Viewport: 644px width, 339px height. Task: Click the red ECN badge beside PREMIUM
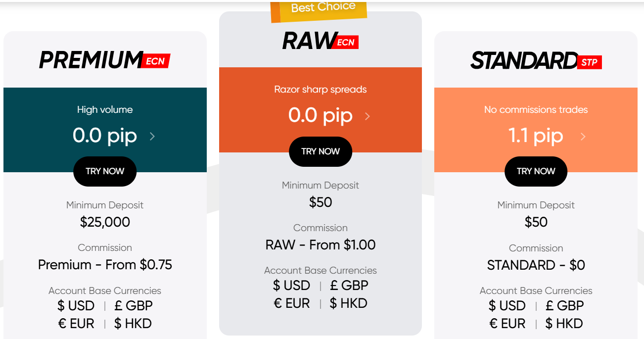tap(156, 61)
